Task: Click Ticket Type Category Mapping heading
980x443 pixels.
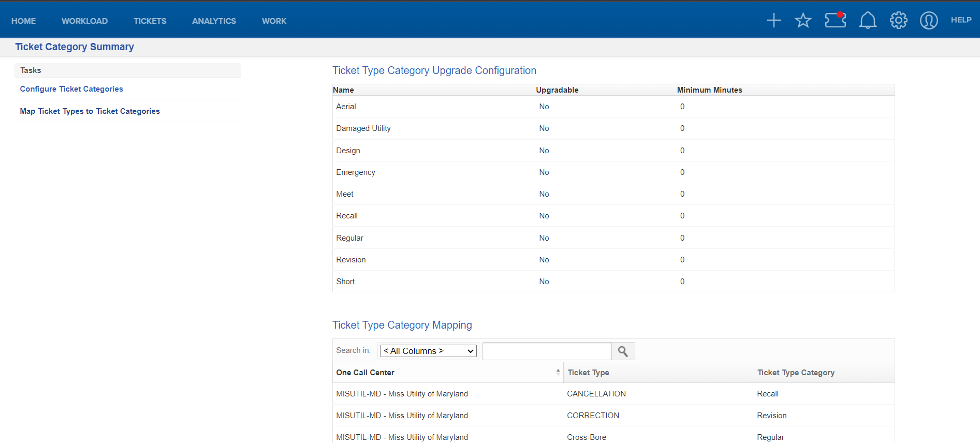Action: pyautogui.click(x=402, y=325)
